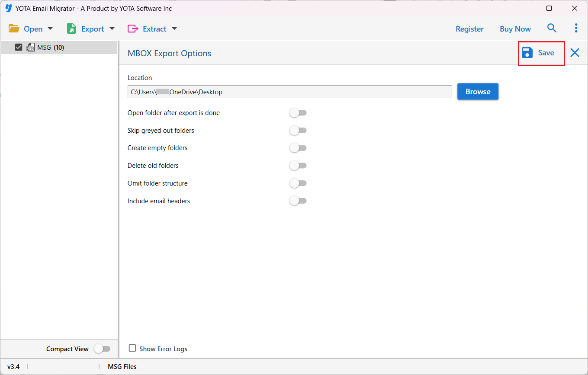
Task: Expand the Export dropdown arrow
Action: coord(112,29)
